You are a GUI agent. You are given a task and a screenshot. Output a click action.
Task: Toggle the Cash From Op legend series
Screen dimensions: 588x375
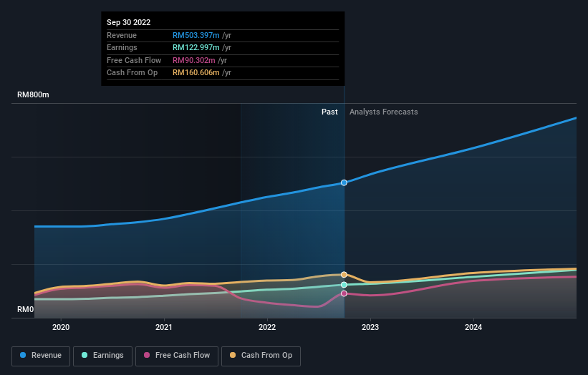point(261,356)
